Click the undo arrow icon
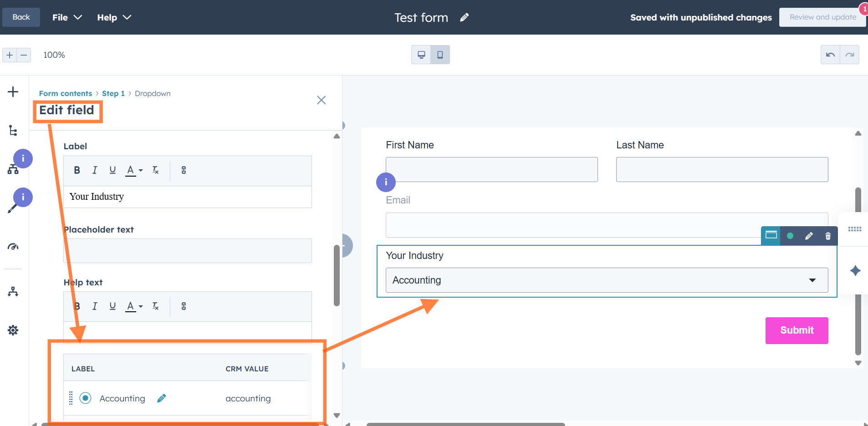Image resolution: width=868 pixels, height=426 pixels. (830, 55)
